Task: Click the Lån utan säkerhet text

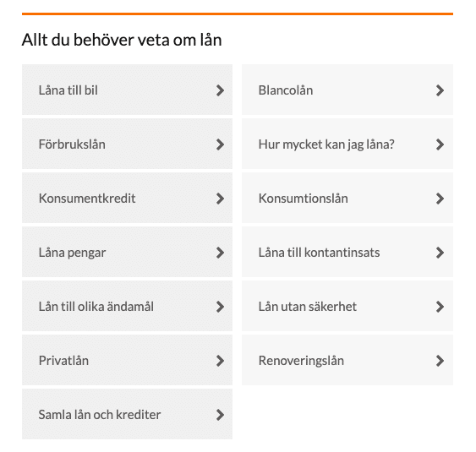Action: click(x=307, y=307)
